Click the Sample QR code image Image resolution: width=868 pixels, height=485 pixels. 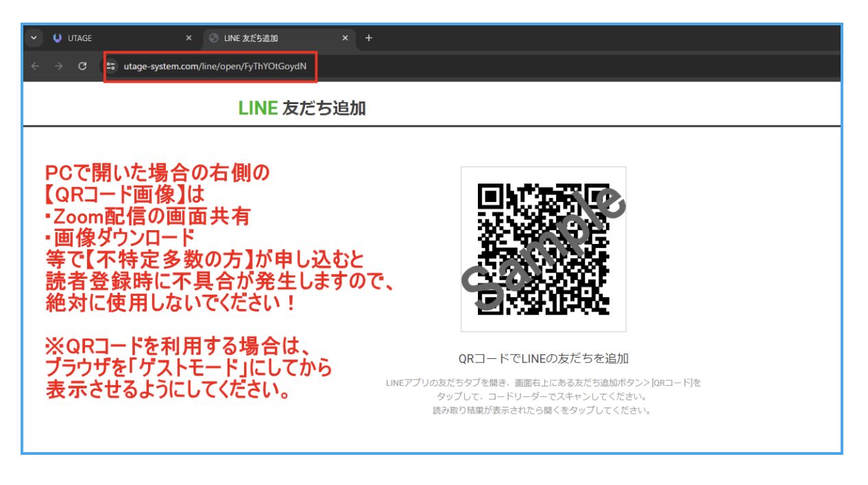(543, 249)
